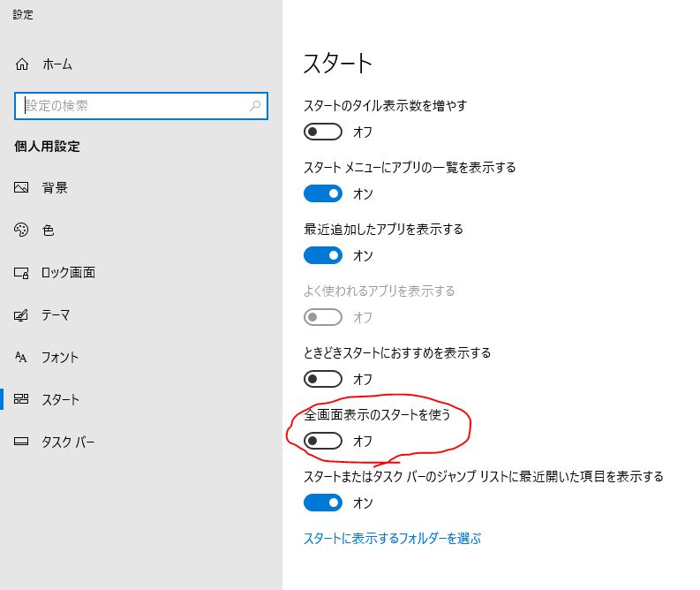700x590 pixels.
Task: Click the Colors palette icon
Action: coord(22,231)
